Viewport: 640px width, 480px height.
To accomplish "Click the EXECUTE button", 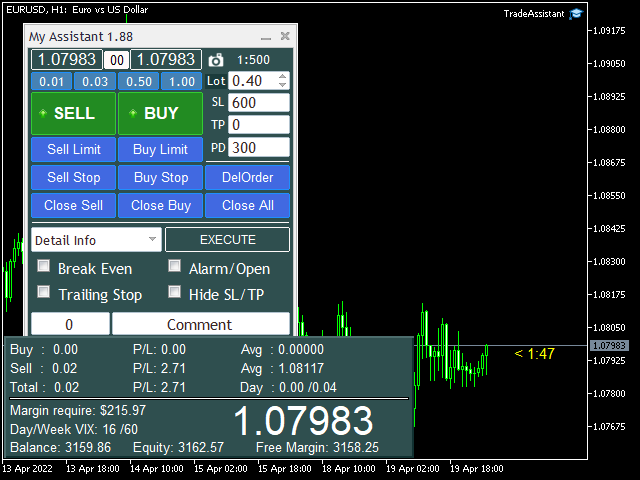I will (228, 240).
